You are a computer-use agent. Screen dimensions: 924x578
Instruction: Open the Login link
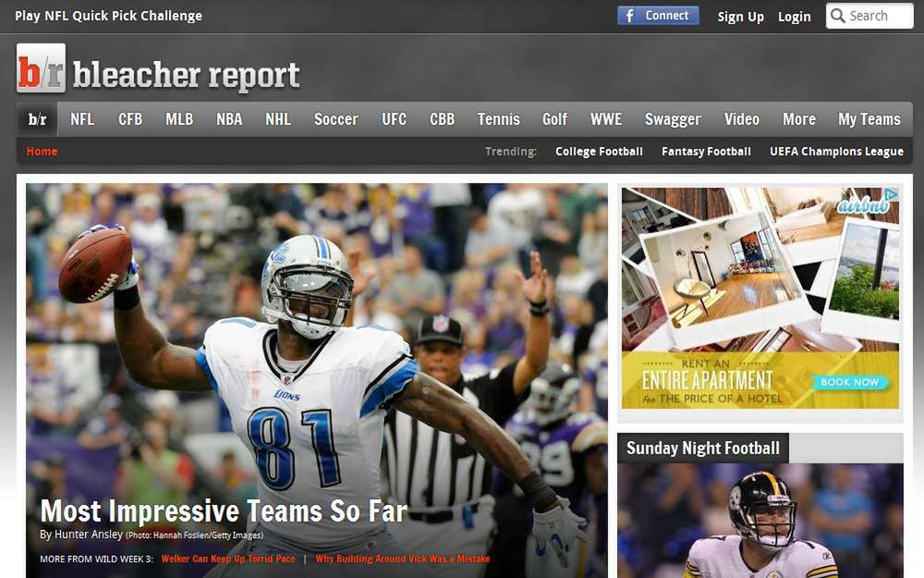click(x=795, y=17)
